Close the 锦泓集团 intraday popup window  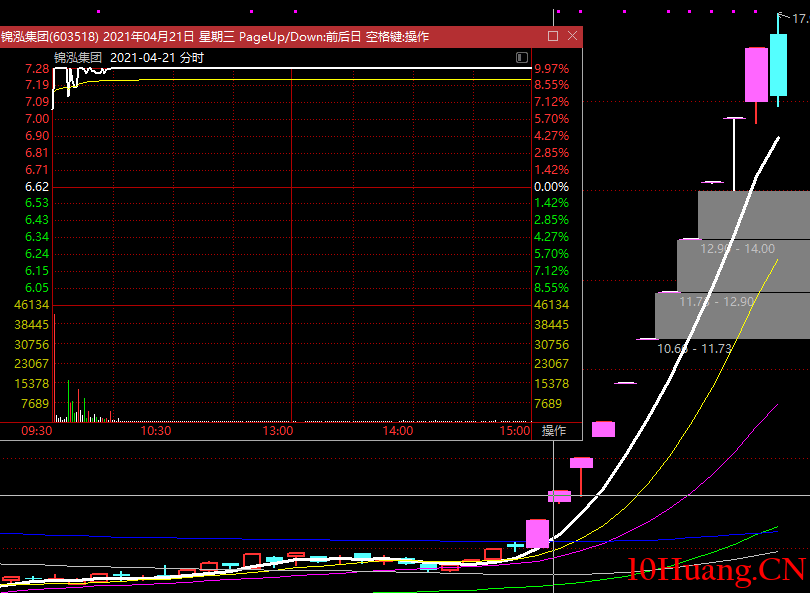(572, 36)
